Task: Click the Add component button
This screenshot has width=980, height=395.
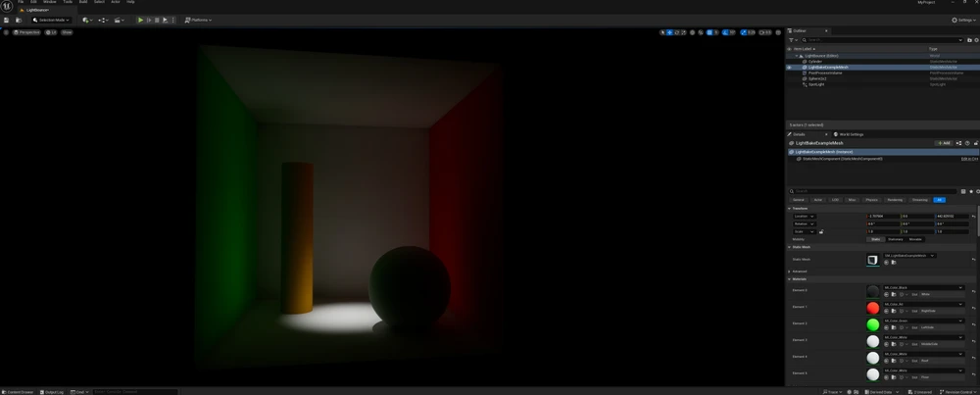Action: coord(943,143)
